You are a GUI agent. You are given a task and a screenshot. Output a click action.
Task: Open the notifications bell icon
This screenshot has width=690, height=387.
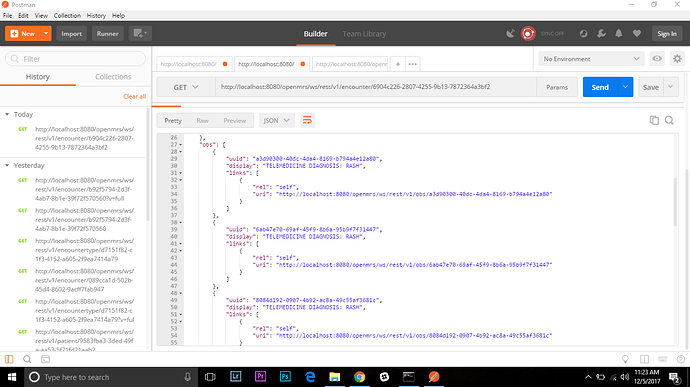click(619, 33)
